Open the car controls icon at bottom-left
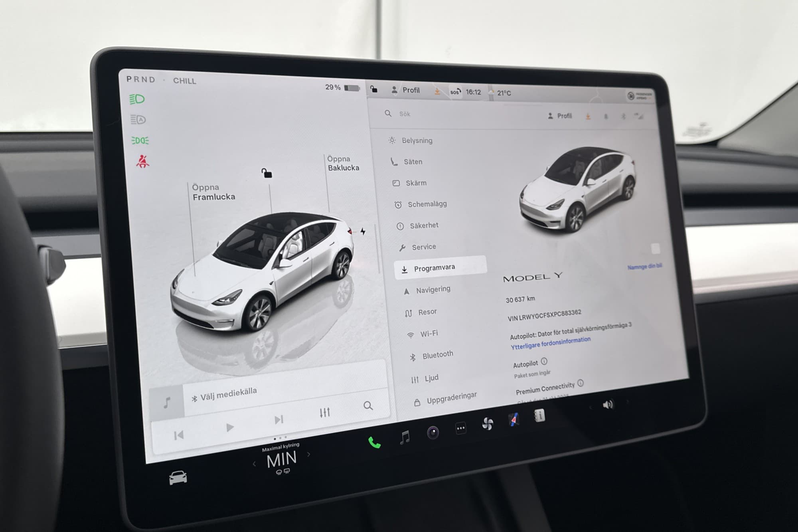The height and width of the screenshot is (532, 798). coord(178,477)
